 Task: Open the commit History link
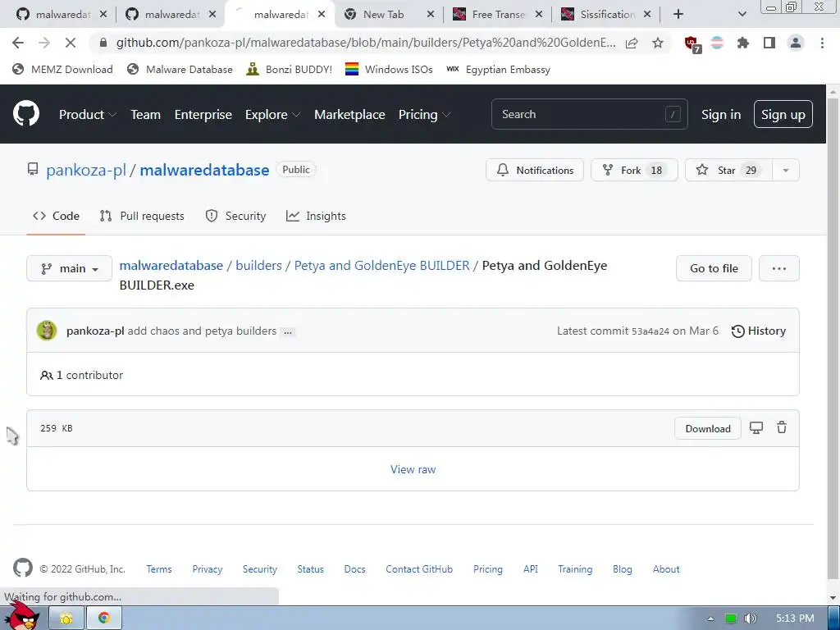tap(759, 331)
